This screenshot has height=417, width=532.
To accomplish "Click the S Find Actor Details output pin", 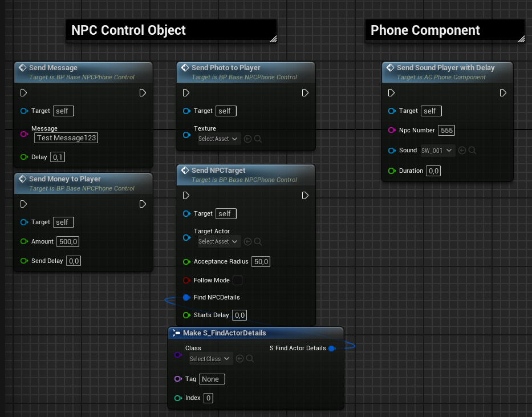I will 332,348.
